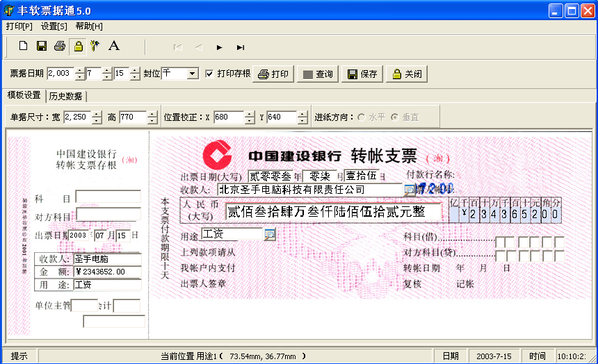
Task: Click the tools settings toolbar icon
Action: pyautogui.click(x=95, y=46)
